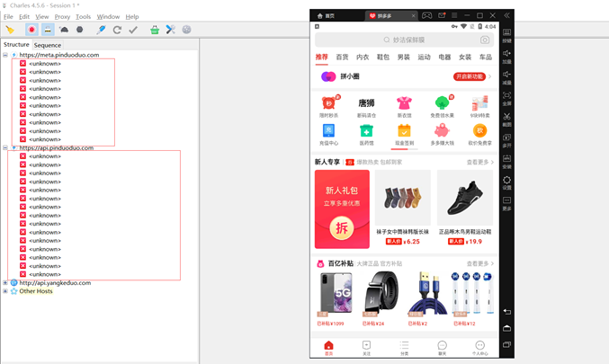Open the 限时秒杀 flash sale icon
The image size is (609, 364).
(x=329, y=106)
